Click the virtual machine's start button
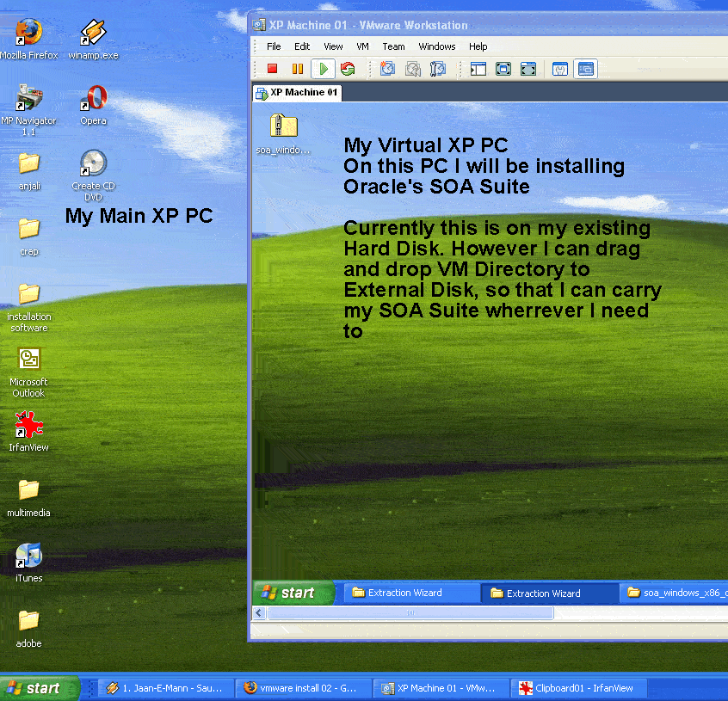 click(294, 593)
